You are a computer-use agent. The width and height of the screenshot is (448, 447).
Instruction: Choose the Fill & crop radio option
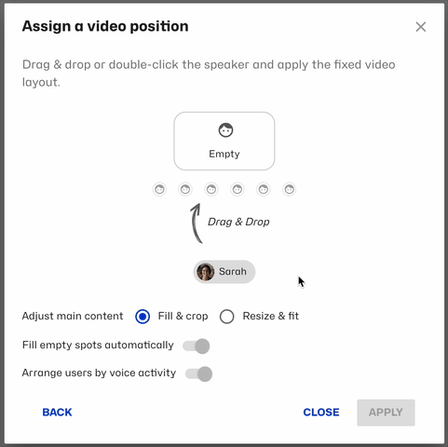coord(143,316)
